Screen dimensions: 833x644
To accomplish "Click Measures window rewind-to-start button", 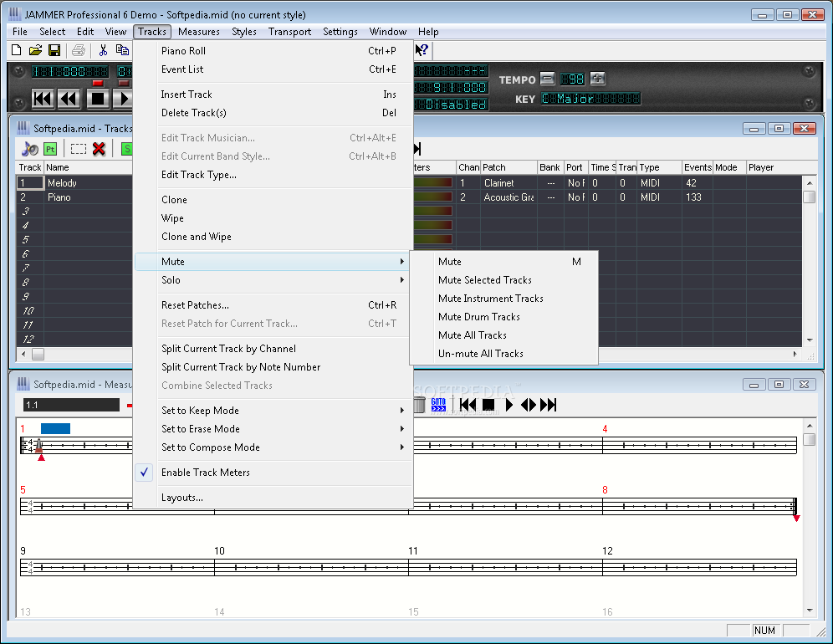I will click(468, 405).
